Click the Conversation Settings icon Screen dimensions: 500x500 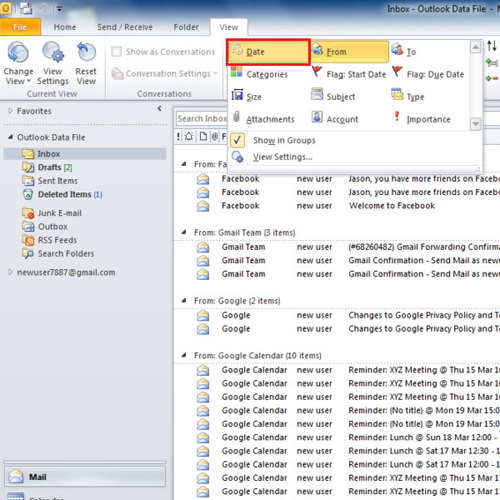coord(117,74)
